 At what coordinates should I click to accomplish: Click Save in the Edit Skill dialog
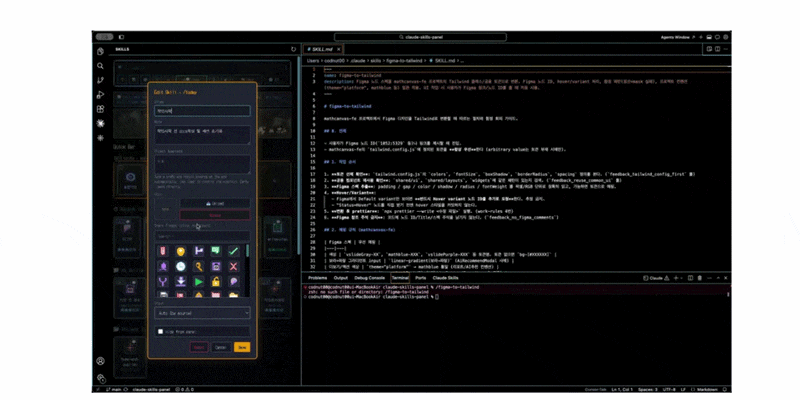click(242, 347)
